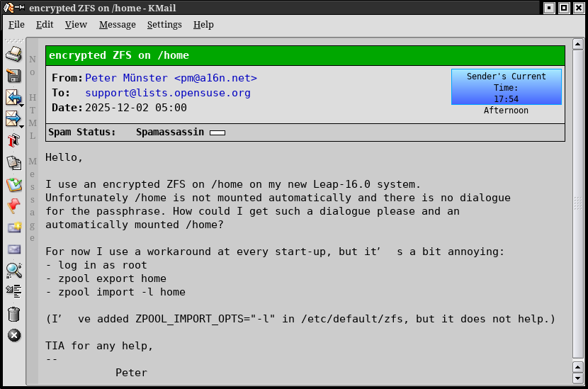The width and height of the screenshot is (588, 389).
Task: Click the line TIA for any help,
Action: coord(99,346)
